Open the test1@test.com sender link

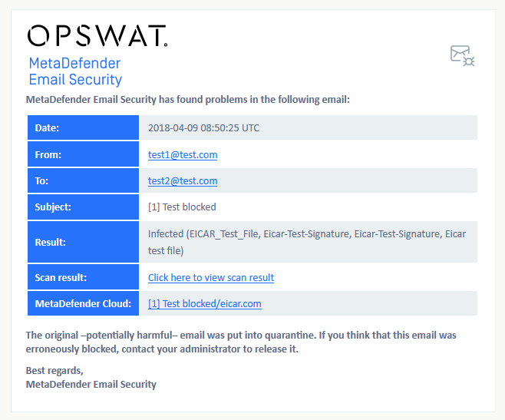(183, 155)
